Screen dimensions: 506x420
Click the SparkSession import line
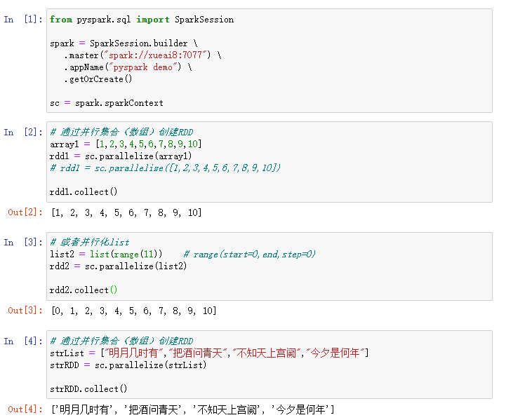click(x=142, y=20)
